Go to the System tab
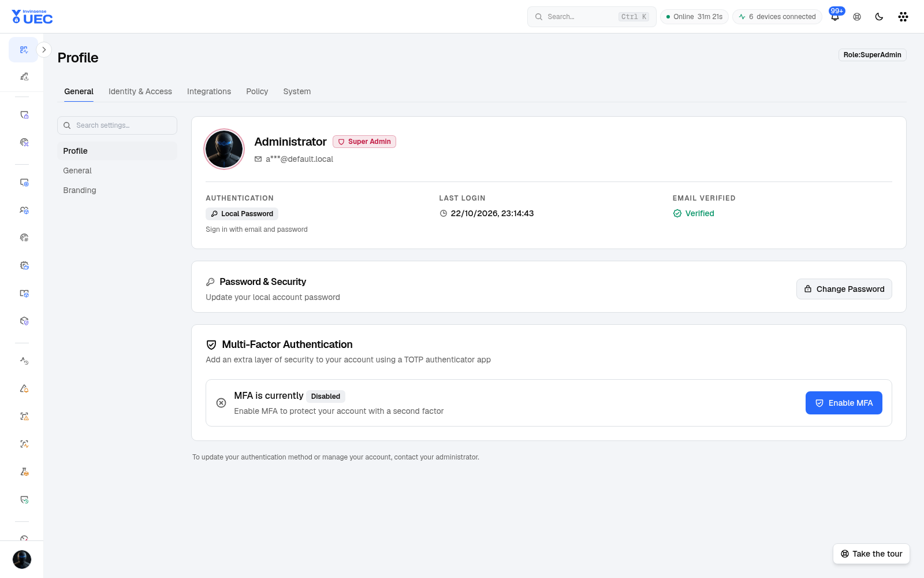The width and height of the screenshot is (924, 578). [x=297, y=91]
